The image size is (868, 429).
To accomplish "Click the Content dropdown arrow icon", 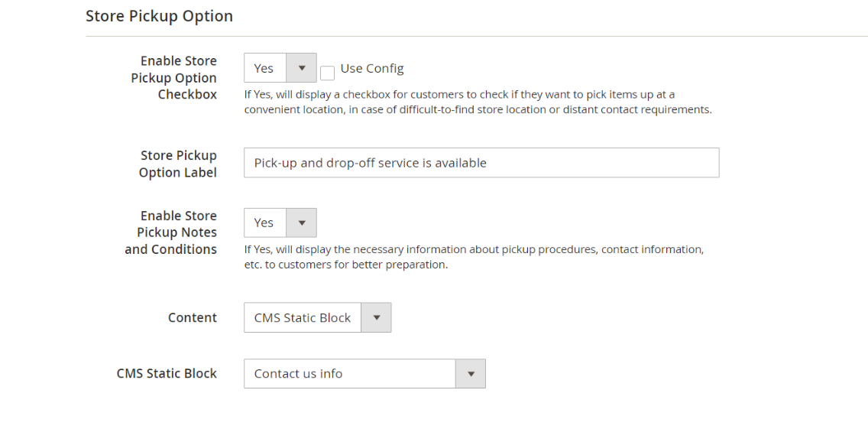I will (x=376, y=317).
